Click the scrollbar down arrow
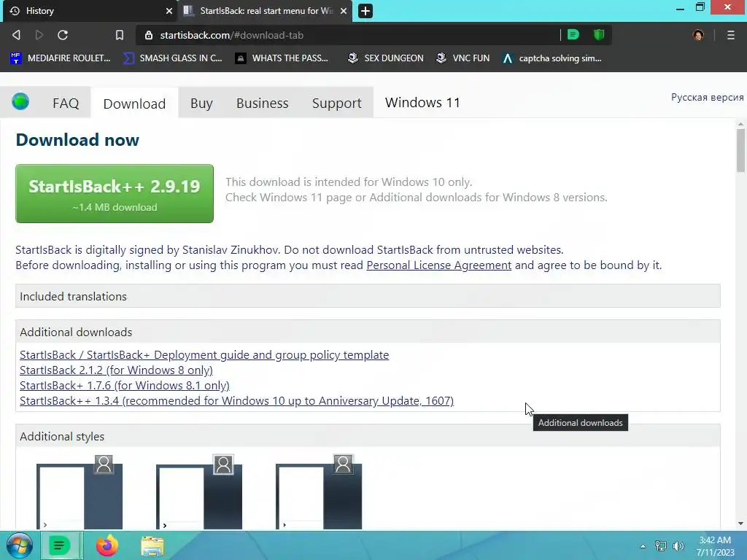The height and width of the screenshot is (560, 747). [740, 524]
